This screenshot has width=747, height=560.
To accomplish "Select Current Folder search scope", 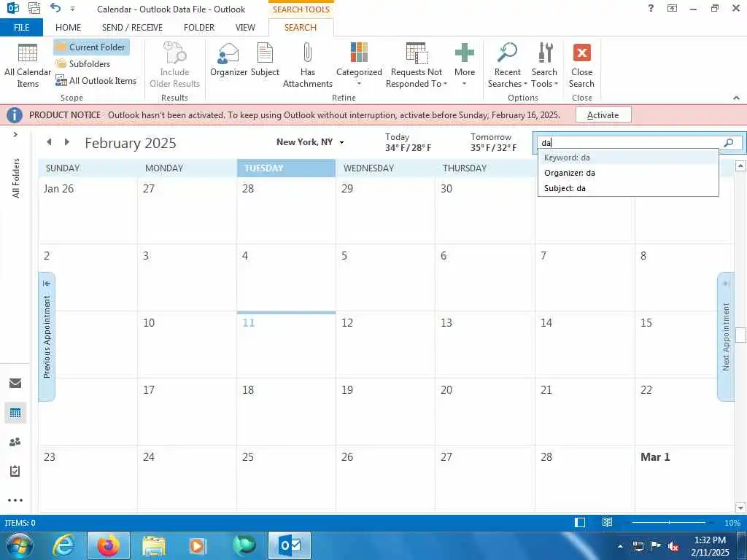I will (x=91, y=47).
